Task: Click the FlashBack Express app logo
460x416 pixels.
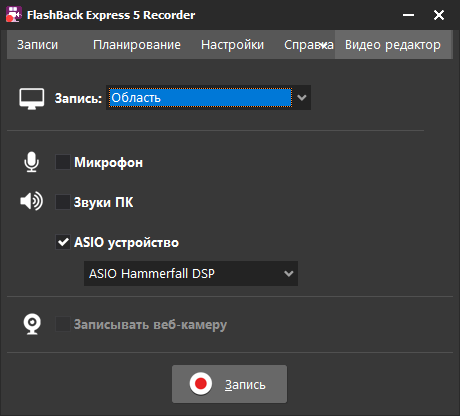Action: point(14,15)
